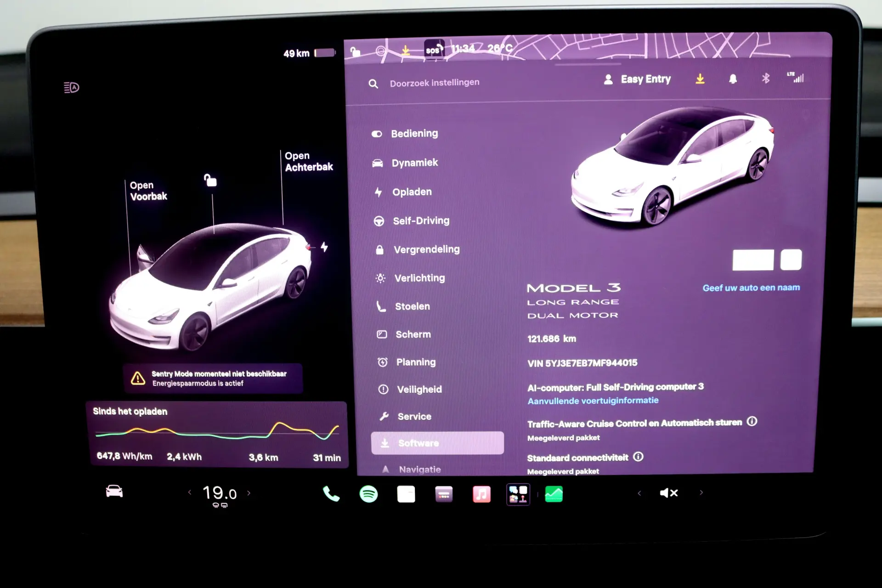
Task: Open the green energy chart app
Action: point(554,494)
